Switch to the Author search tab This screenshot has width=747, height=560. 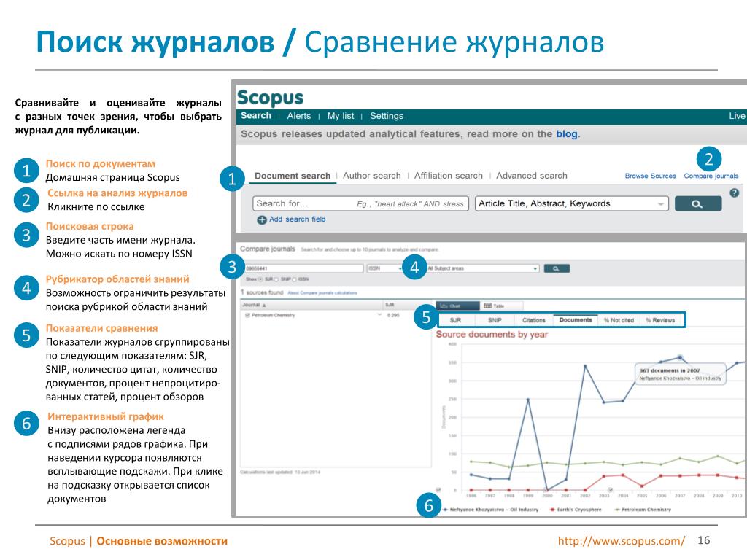(371, 176)
